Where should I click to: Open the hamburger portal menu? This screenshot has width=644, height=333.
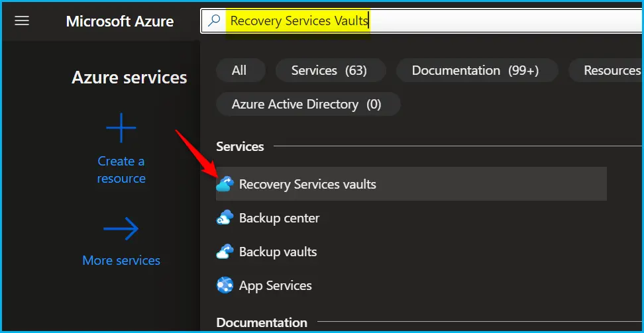(22, 21)
